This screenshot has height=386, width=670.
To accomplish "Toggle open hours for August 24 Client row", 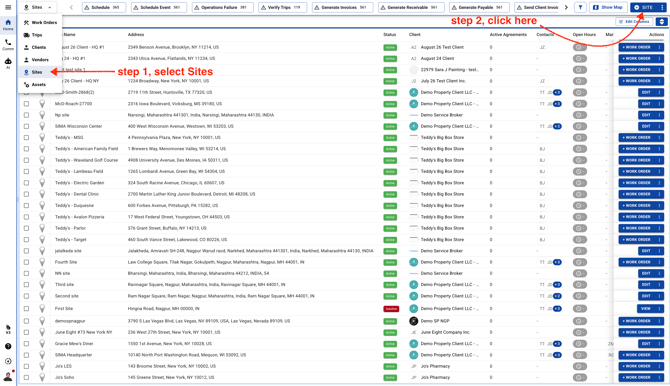I will coord(580,58).
